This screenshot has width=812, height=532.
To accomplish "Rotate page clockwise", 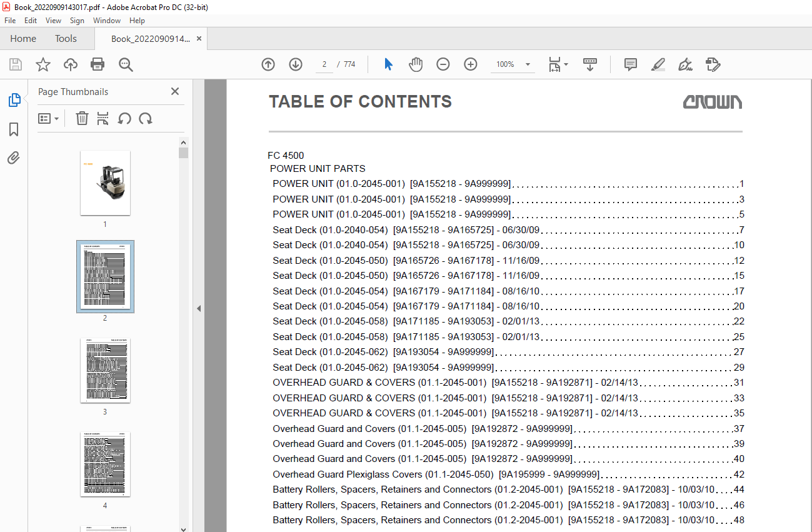I will click(146, 118).
